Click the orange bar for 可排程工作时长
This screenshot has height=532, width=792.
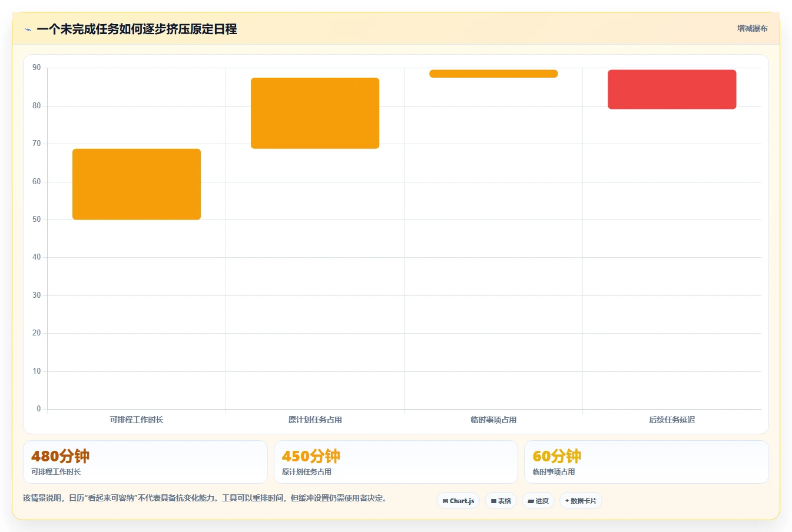click(x=137, y=184)
